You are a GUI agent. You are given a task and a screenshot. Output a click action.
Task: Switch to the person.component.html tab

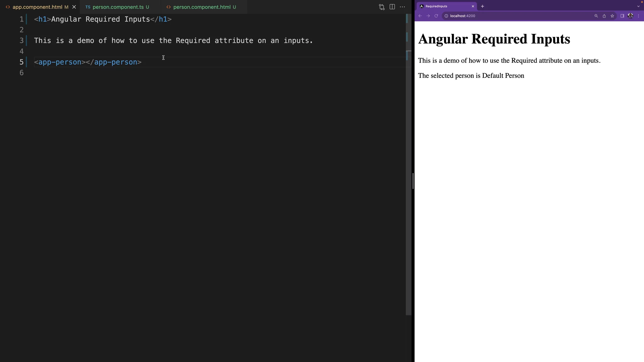pos(202,7)
